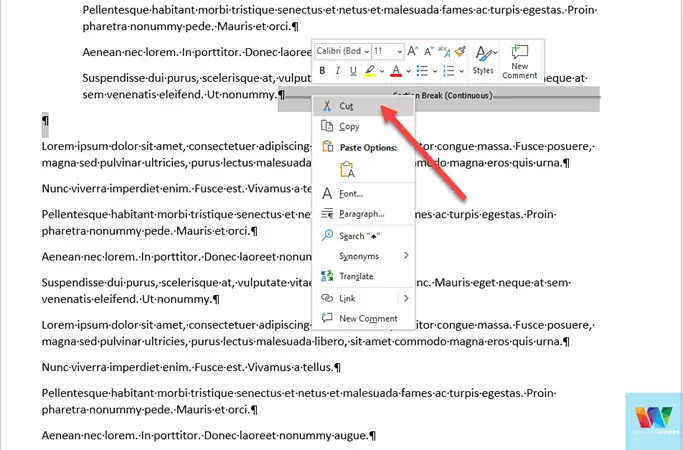Expand the Link submenu arrow
Screen dimensions: 683x450
tap(406, 298)
